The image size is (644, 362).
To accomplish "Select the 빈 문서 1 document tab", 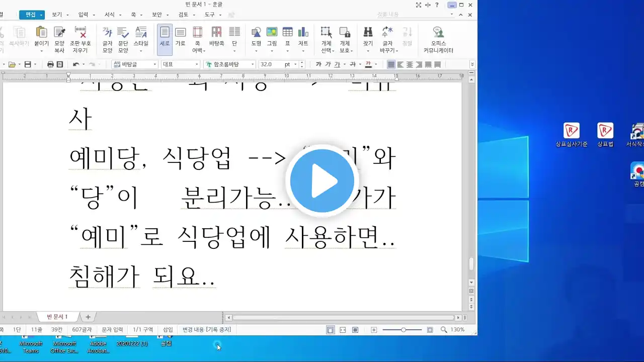I will (x=57, y=317).
